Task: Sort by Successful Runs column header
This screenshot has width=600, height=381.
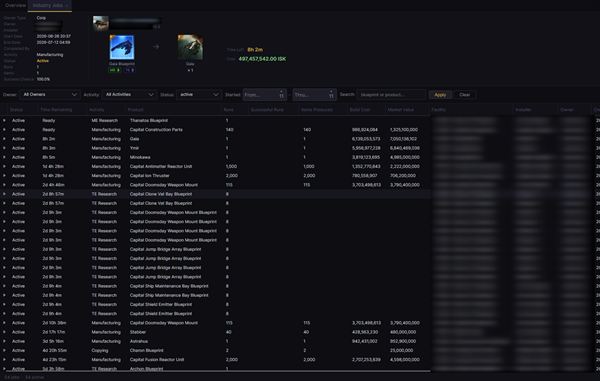Action: tap(267, 110)
